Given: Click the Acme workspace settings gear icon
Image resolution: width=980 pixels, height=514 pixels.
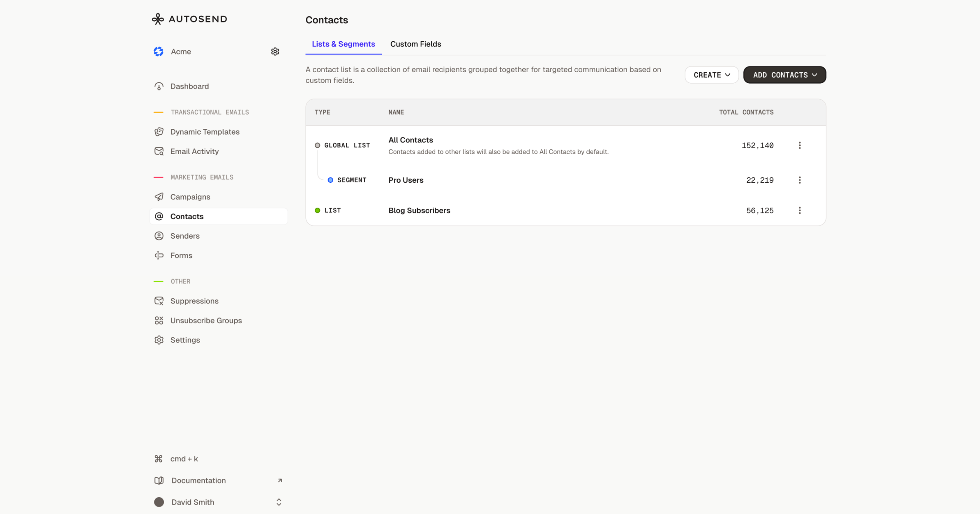Looking at the screenshot, I should [275, 51].
